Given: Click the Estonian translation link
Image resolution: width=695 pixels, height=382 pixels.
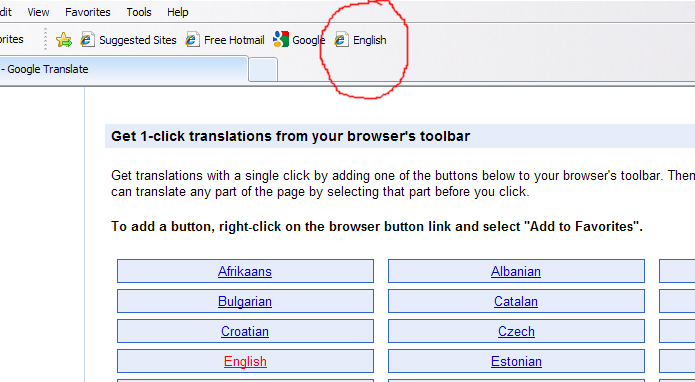Looking at the screenshot, I should tap(516, 362).
